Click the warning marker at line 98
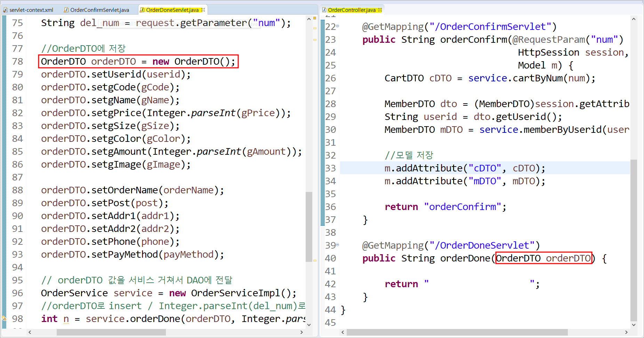Viewport: 644px width, 338px height. click(x=4, y=318)
